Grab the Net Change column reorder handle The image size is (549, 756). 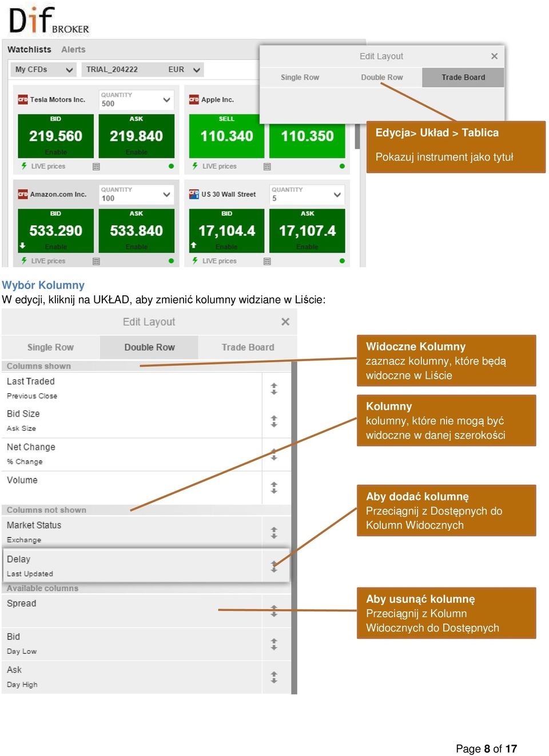click(x=274, y=454)
